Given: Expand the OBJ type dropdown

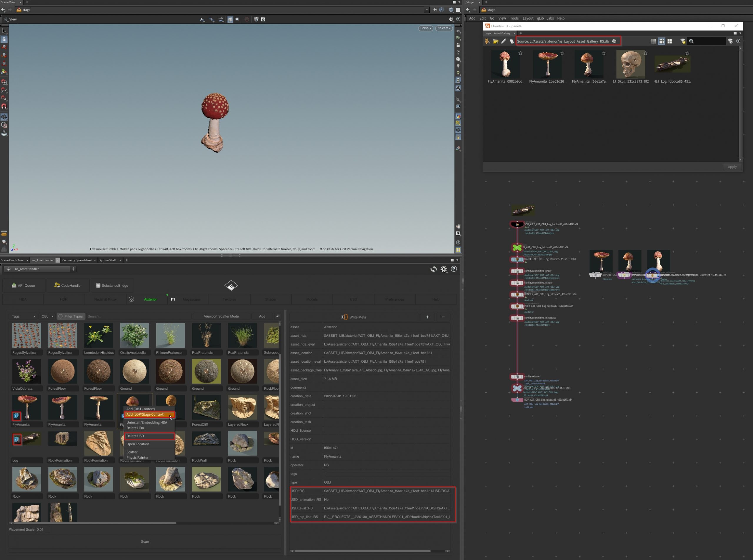Looking at the screenshot, I should point(47,316).
